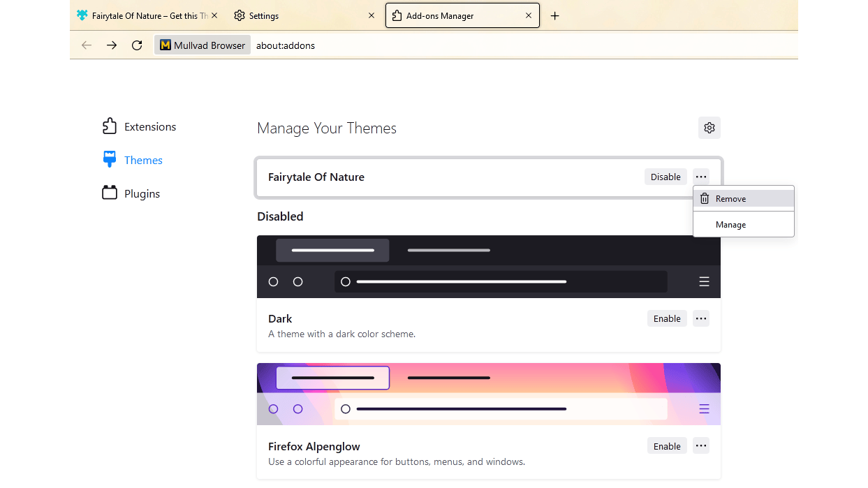This screenshot has height=488, width=868.
Task: Go forward with the arrow button
Action: 112,45
